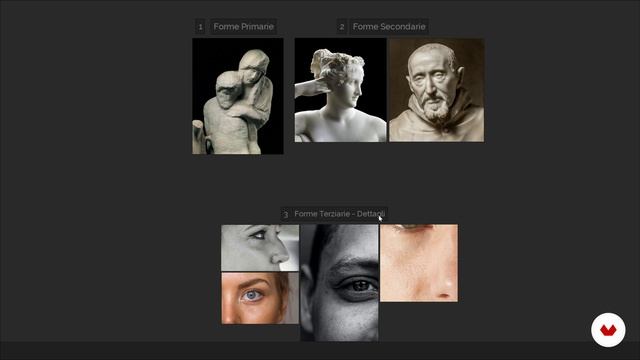This screenshot has width=640, height=360.
Task: Click the number 2 badge beside Forme Secondarie
Action: (x=342, y=27)
